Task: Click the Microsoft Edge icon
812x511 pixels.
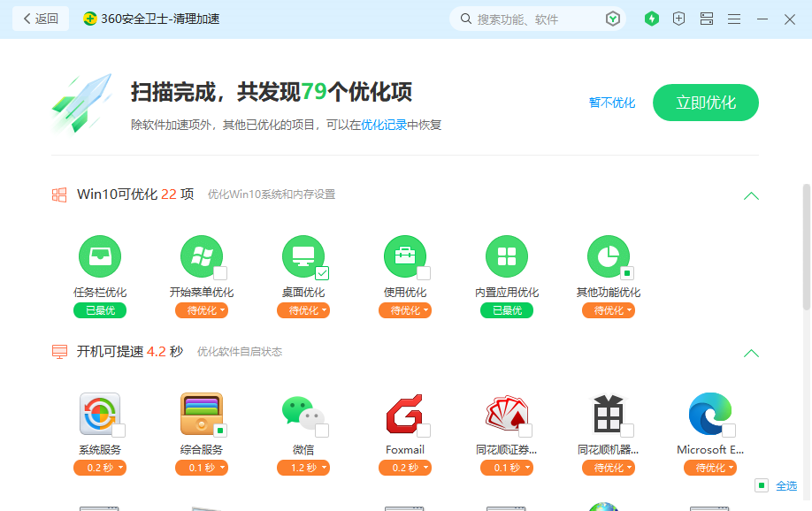Action: coord(710,414)
